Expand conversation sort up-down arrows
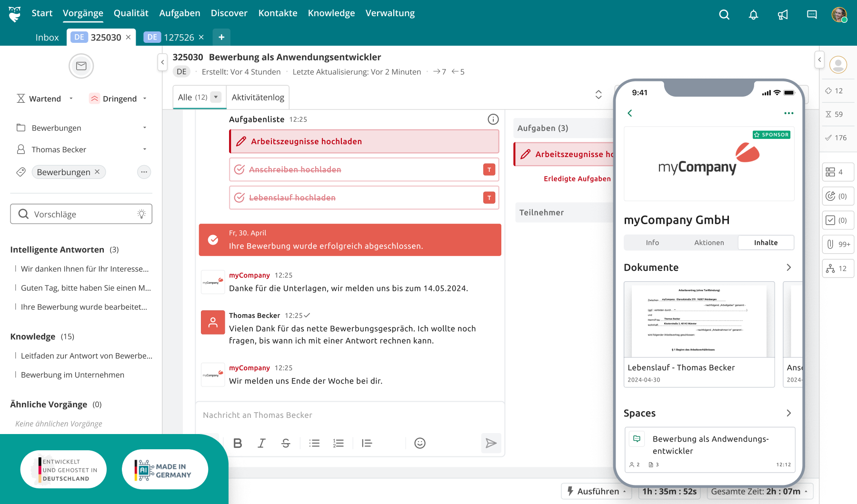857x504 pixels. [598, 95]
